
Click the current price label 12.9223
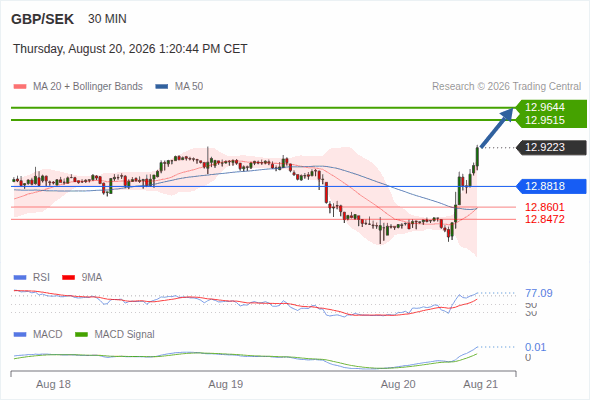point(552,147)
